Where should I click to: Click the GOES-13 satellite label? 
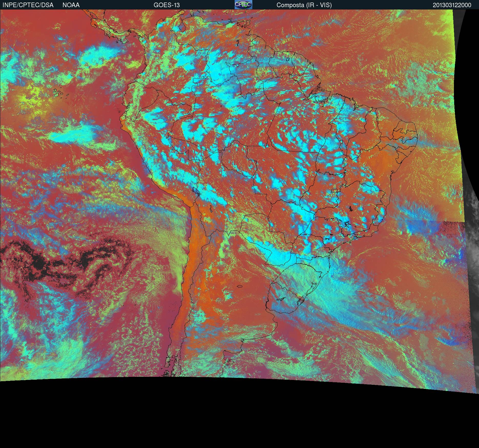pos(167,5)
